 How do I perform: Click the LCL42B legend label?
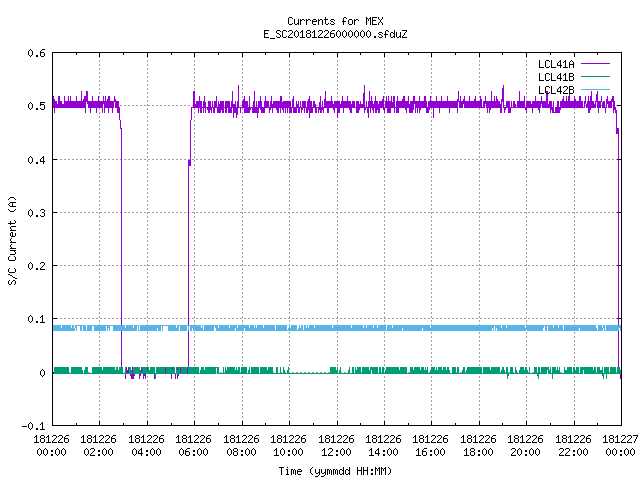pyautogui.click(x=556, y=90)
